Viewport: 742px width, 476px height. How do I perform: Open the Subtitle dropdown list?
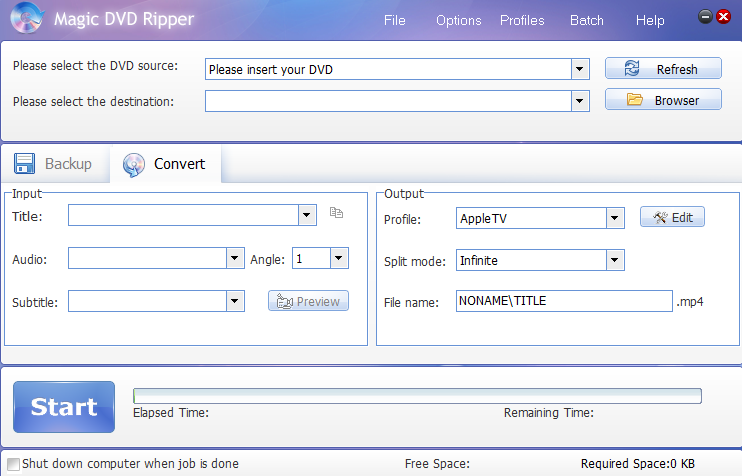click(x=235, y=301)
